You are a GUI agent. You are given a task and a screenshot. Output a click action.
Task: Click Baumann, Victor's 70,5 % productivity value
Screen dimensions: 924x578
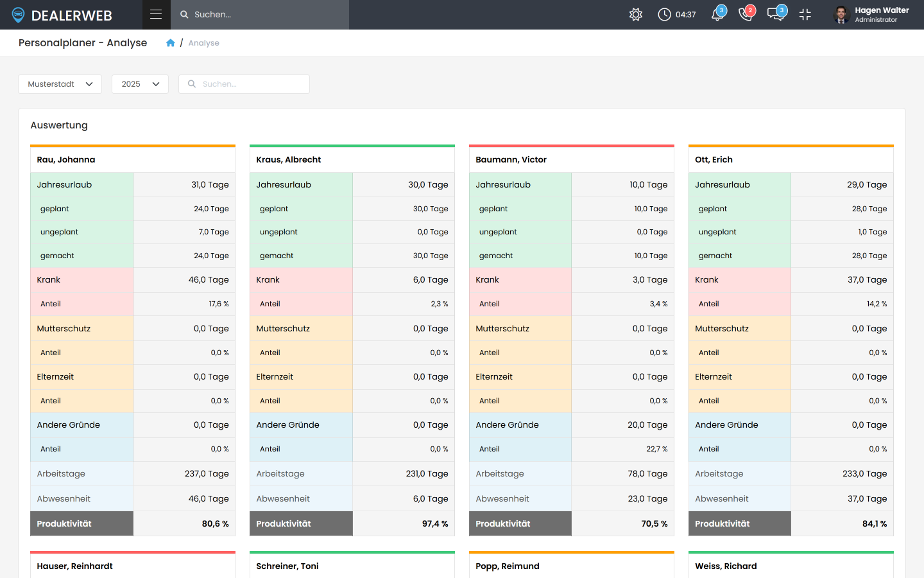(654, 523)
